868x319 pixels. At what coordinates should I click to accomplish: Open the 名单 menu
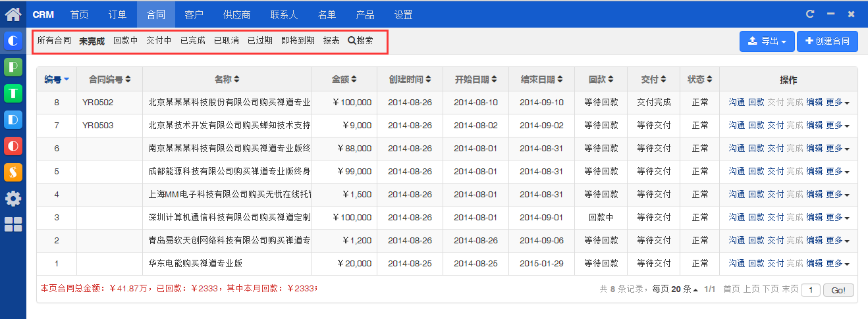[327, 14]
